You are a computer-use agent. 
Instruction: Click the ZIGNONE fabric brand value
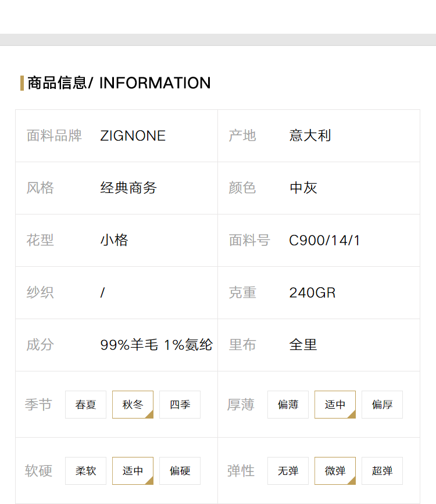133,135
